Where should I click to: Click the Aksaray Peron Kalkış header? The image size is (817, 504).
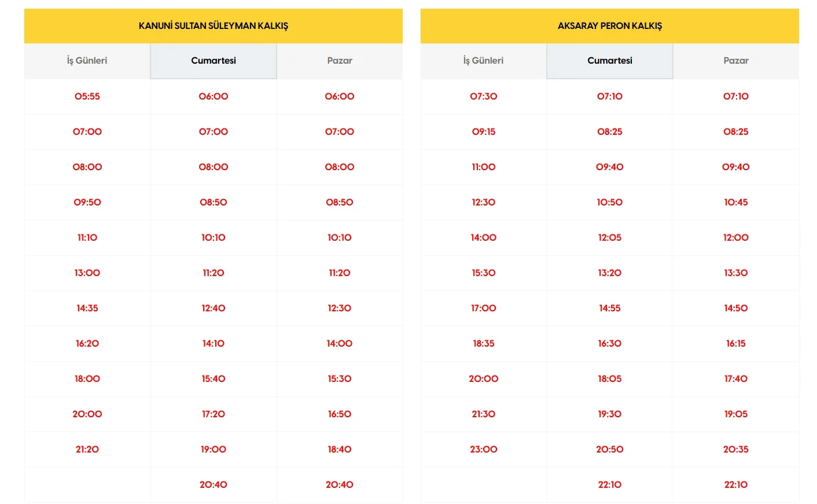[610, 26]
